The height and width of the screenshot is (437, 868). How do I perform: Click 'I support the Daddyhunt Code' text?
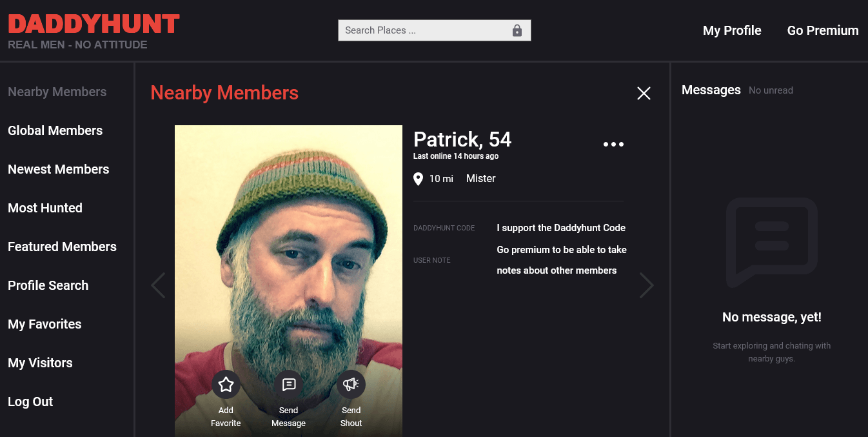tap(561, 228)
